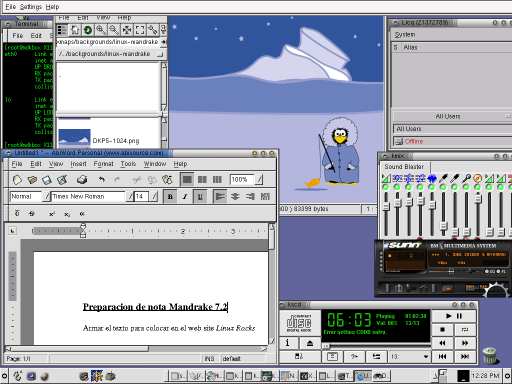The width and height of the screenshot is (512, 384).
Task: Open the System menu in Licq window
Action: [405, 35]
